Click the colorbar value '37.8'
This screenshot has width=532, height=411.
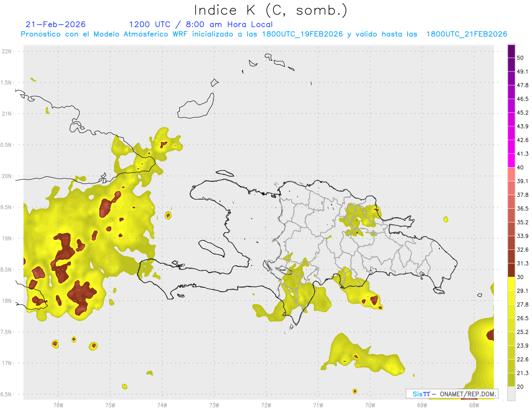pos(523,195)
